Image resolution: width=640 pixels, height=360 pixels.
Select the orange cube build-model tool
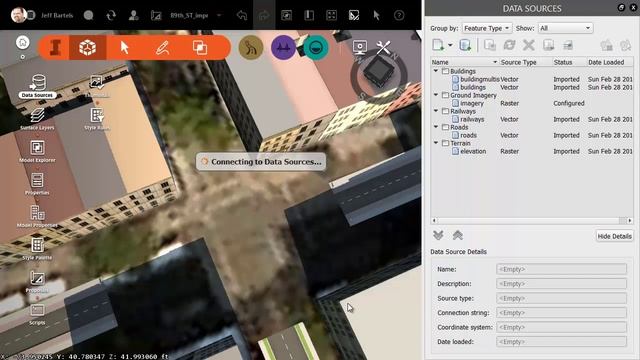click(x=87, y=48)
